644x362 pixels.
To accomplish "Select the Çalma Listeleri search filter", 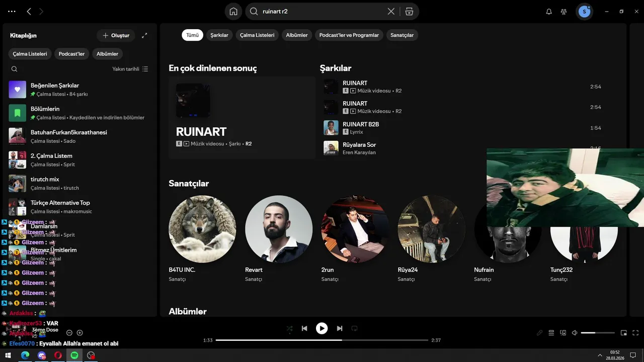I will point(257,35).
